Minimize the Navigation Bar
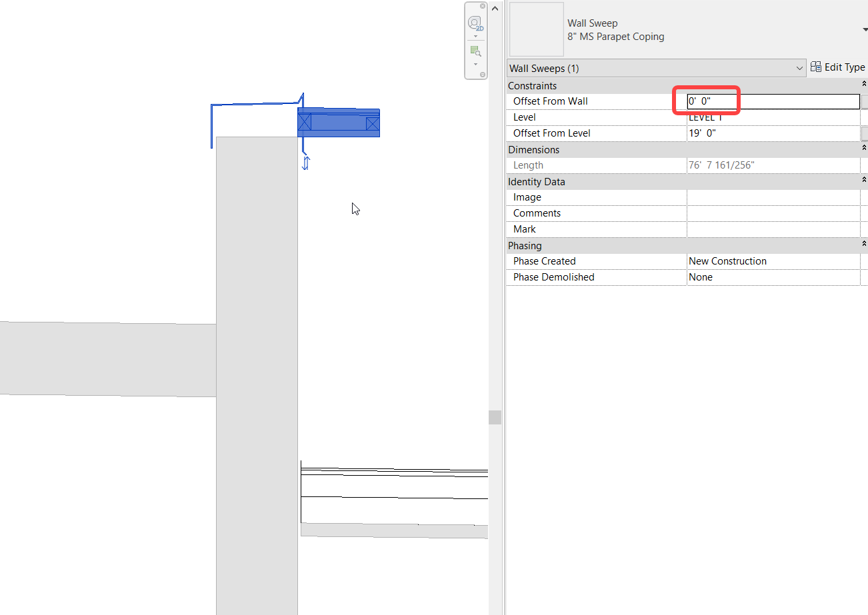This screenshot has height=615, width=868. coord(483,73)
